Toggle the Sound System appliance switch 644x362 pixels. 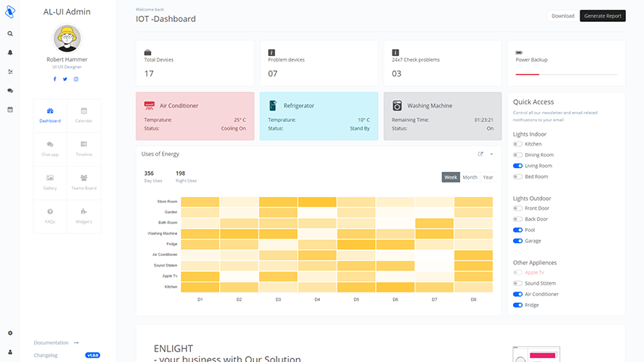[x=517, y=283]
